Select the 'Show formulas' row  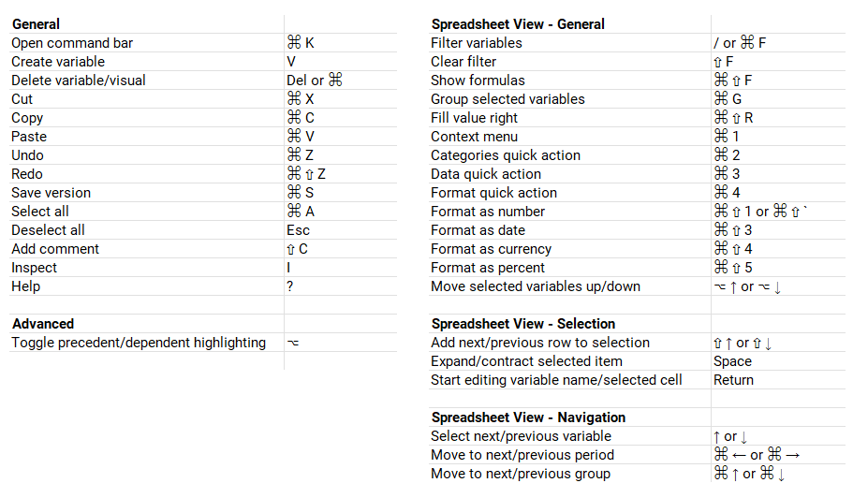[x=478, y=81]
